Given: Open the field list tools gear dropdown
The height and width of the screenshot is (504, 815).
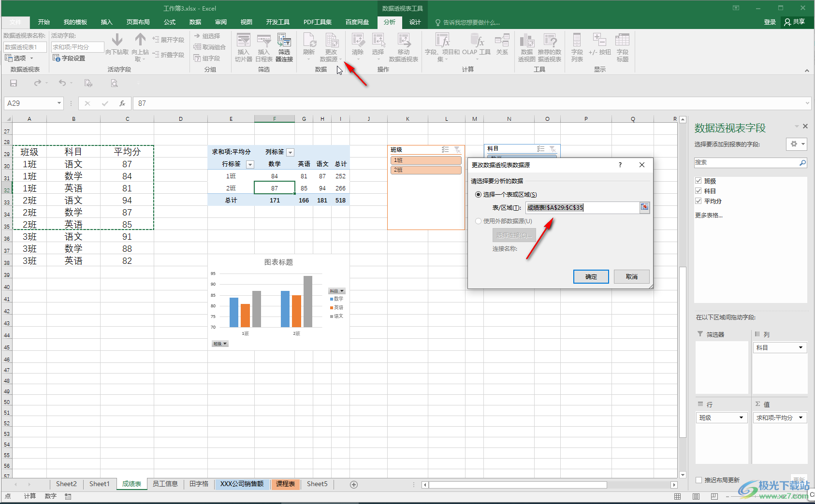Looking at the screenshot, I should 797,144.
